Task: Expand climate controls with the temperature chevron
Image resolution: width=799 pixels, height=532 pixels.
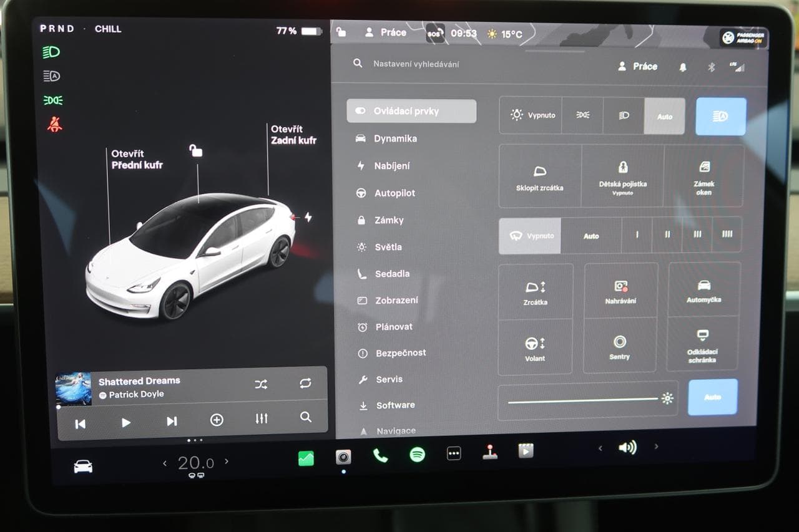Action: tap(227, 462)
